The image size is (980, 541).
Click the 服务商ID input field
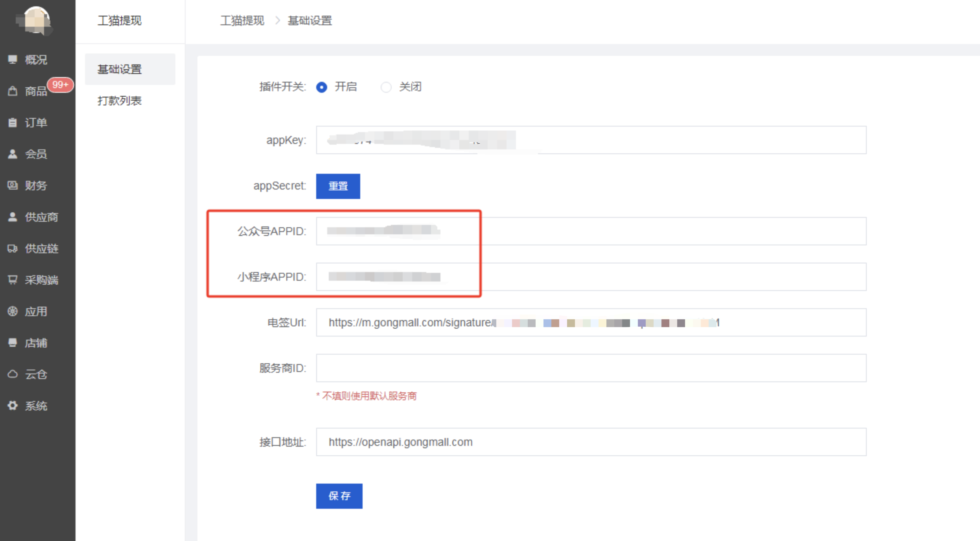[x=591, y=368]
